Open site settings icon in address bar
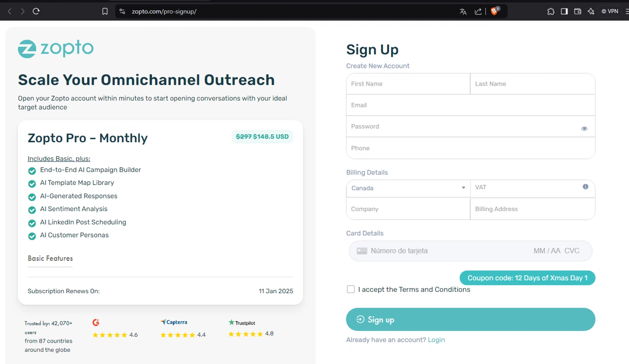 [x=122, y=11]
